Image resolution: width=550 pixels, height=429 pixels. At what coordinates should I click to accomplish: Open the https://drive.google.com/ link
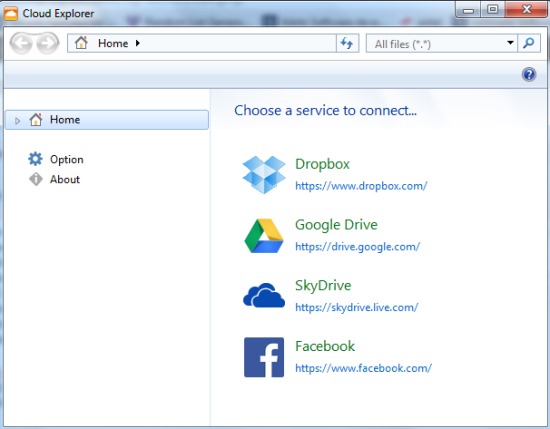point(357,247)
